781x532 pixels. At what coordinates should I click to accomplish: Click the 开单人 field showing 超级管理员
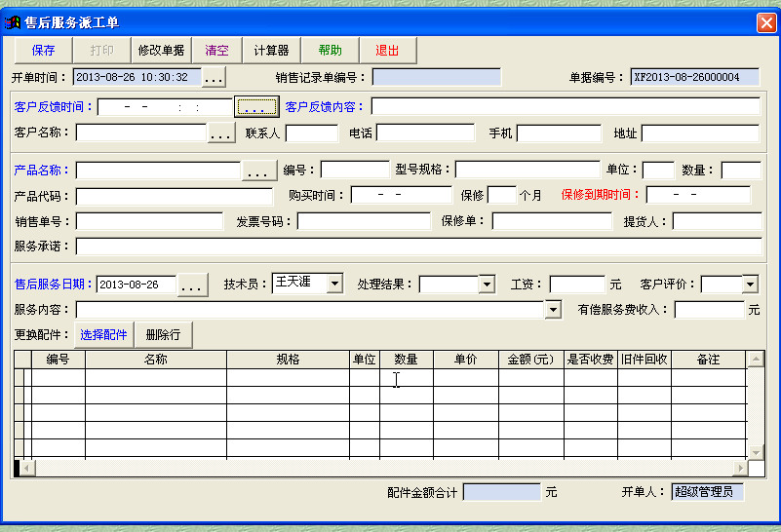click(707, 492)
